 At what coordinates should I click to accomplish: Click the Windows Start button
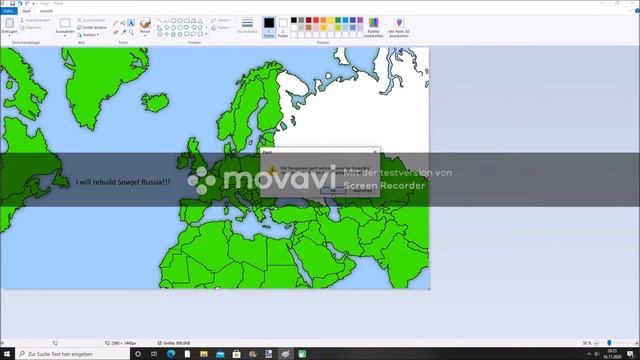(7, 354)
